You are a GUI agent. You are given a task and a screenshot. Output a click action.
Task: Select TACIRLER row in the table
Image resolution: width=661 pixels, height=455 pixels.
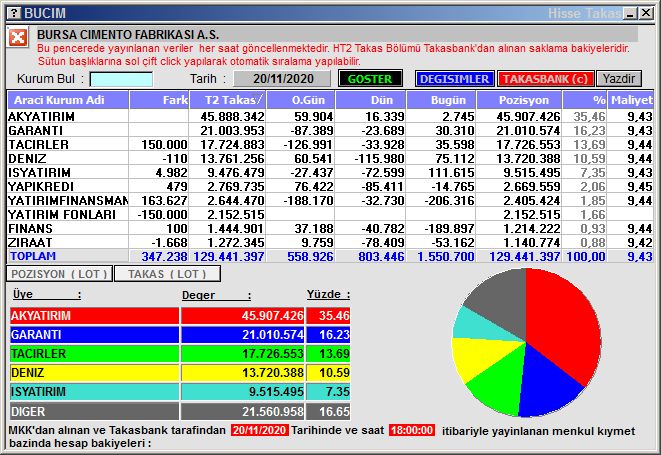tap(330, 144)
